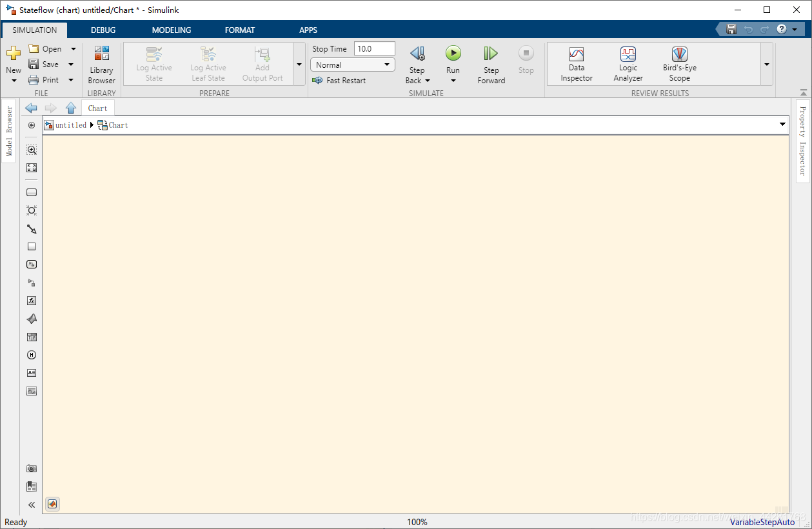The width and height of the screenshot is (812, 529).
Task: Switch to the SIMULATION tab
Action: [35, 30]
